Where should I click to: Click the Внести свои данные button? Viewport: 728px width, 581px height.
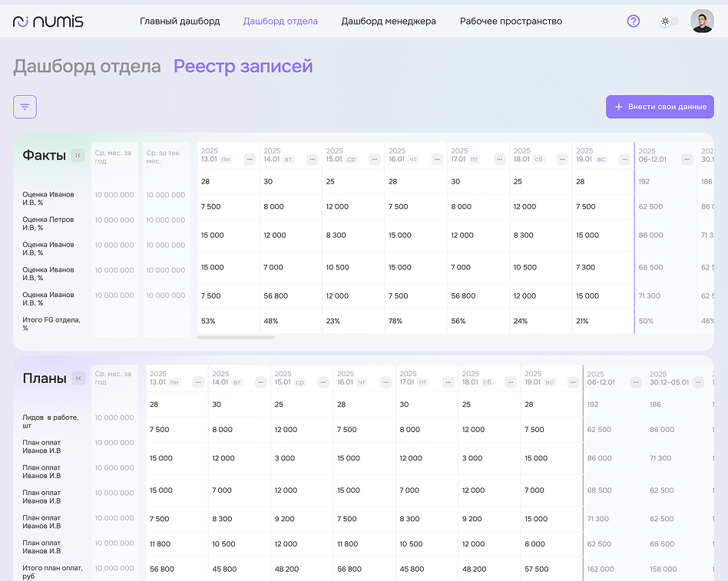660,107
